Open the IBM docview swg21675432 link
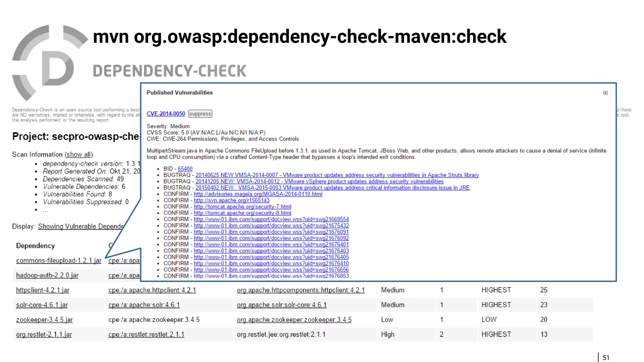Image resolution: width=644 pixels, height=362 pixels. tap(271, 225)
